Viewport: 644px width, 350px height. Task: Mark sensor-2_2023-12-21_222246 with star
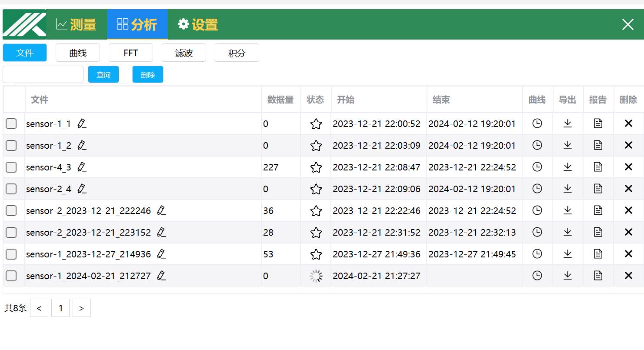pos(316,211)
